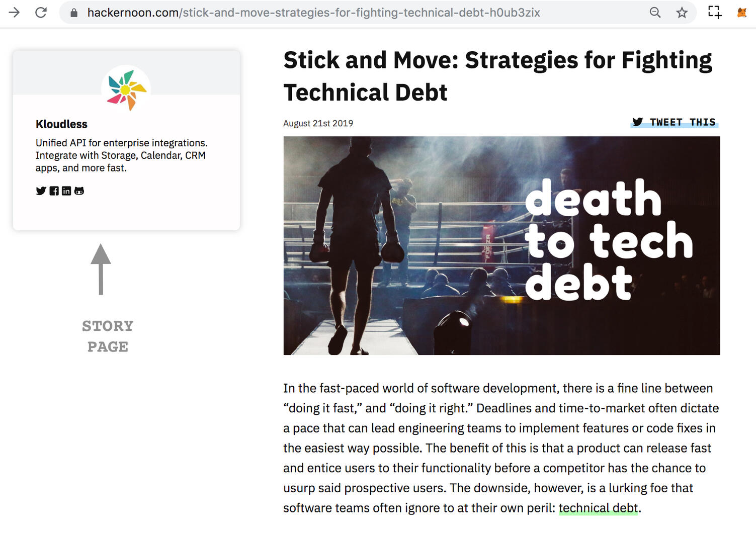Click the Kloudless pinwheel logo avatar
Image resolution: width=756 pixels, height=533 pixels.
coord(126,90)
